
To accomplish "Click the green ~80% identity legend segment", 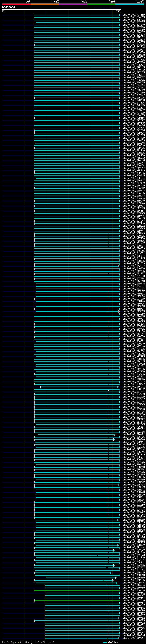I will (101, 4).
